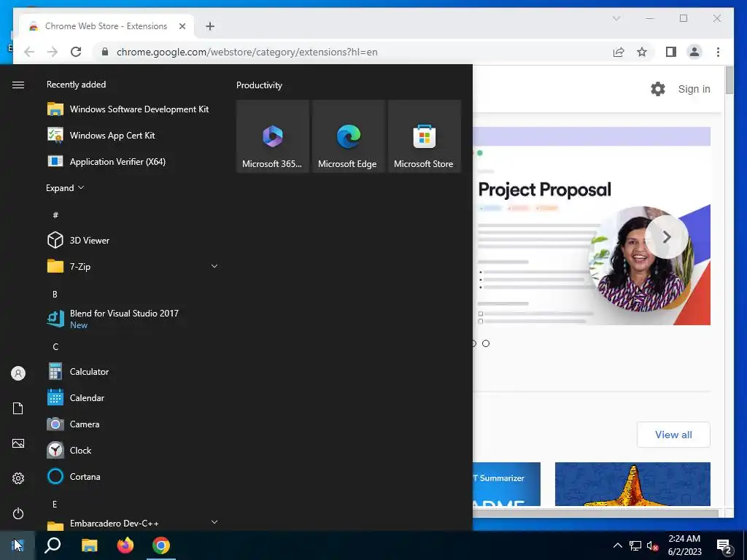Screen dimensions: 747x560
Task: Open Chrome tab search dropdown
Action: pos(616,18)
